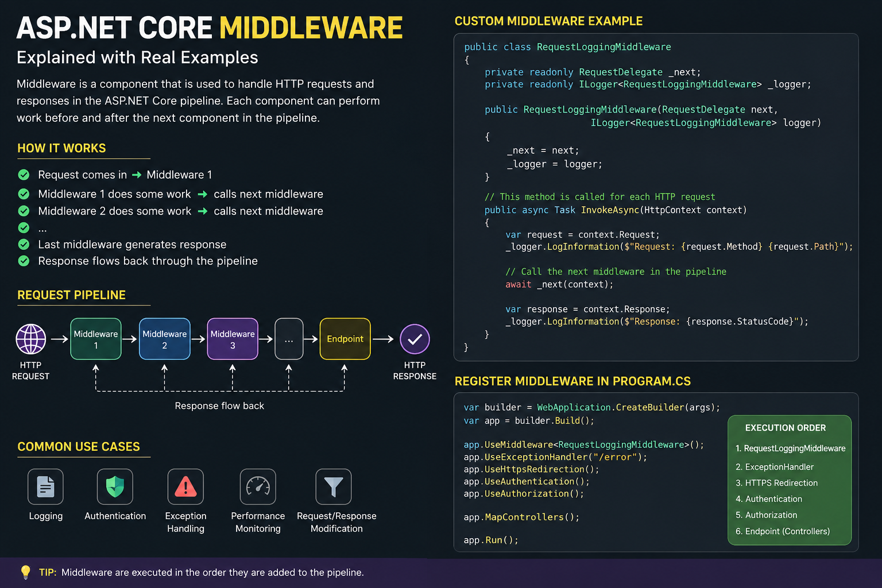Click 'await _next(context);' code line

pos(559,284)
